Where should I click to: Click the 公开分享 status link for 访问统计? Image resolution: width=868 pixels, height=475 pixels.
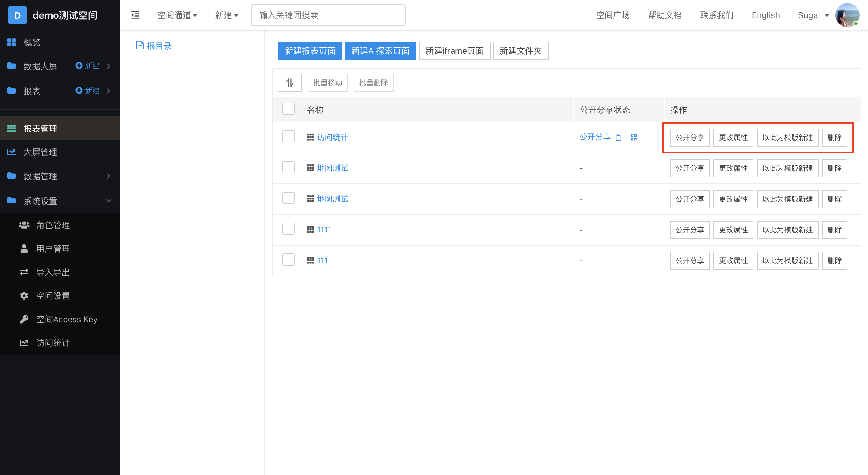(x=595, y=136)
